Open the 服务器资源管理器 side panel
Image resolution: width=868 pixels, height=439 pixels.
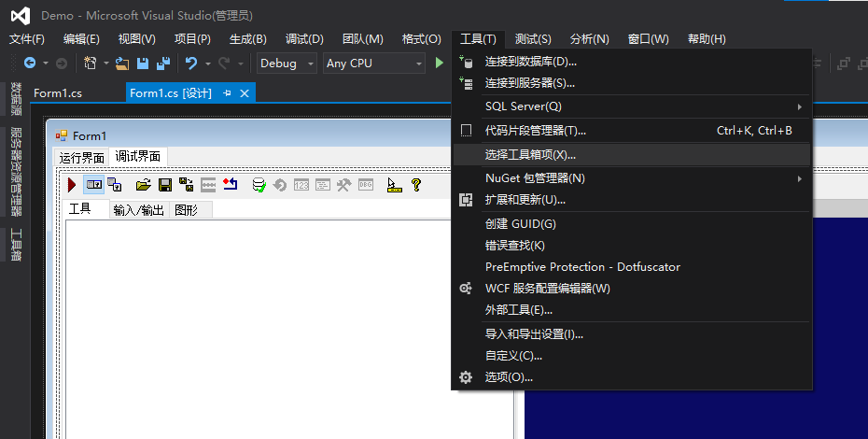pos(16,171)
